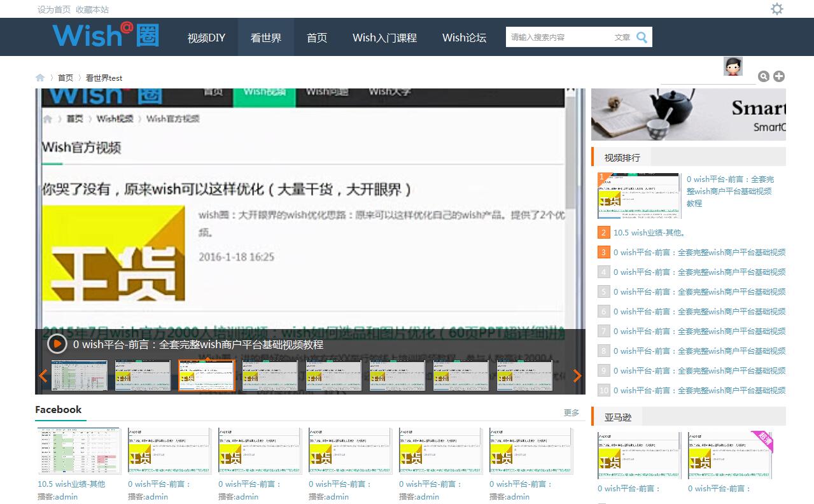Open the 10.5 wish业绩-其他 Facebook thumbnail
The width and height of the screenshot is (814, 504).
pos(79,451)
